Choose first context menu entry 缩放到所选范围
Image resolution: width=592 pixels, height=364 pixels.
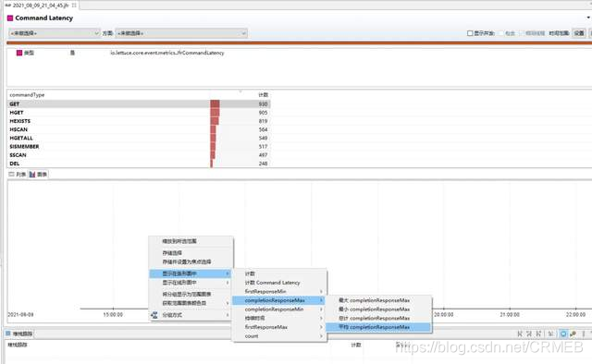point(191,241)
